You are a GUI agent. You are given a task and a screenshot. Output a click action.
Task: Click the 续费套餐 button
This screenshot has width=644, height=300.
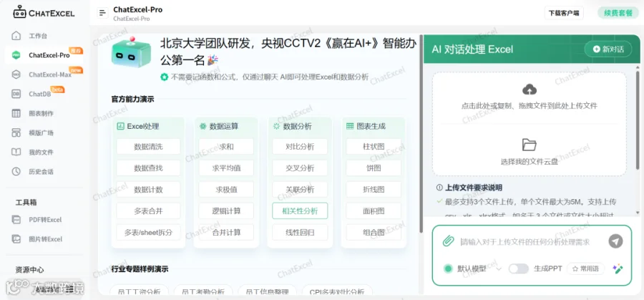tap(618, 13)
